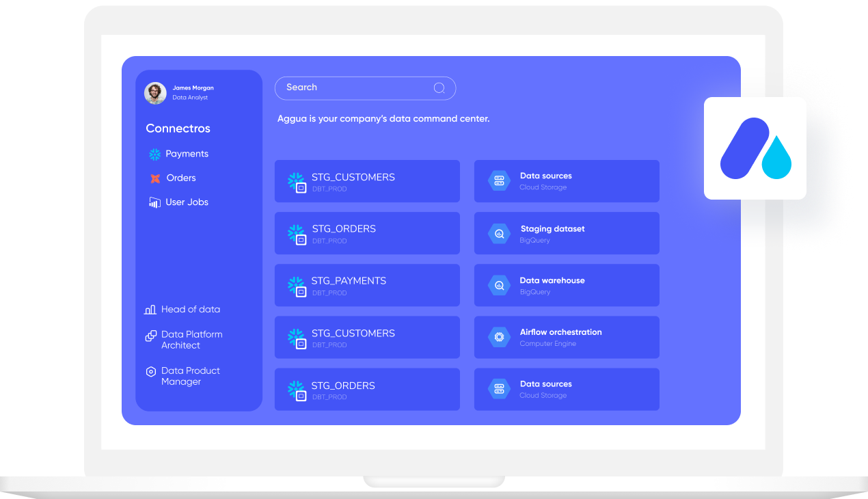Click the BigQuery subtitle under Staging dataset
This screenshot has height=499, width=868.
[534, 241]
